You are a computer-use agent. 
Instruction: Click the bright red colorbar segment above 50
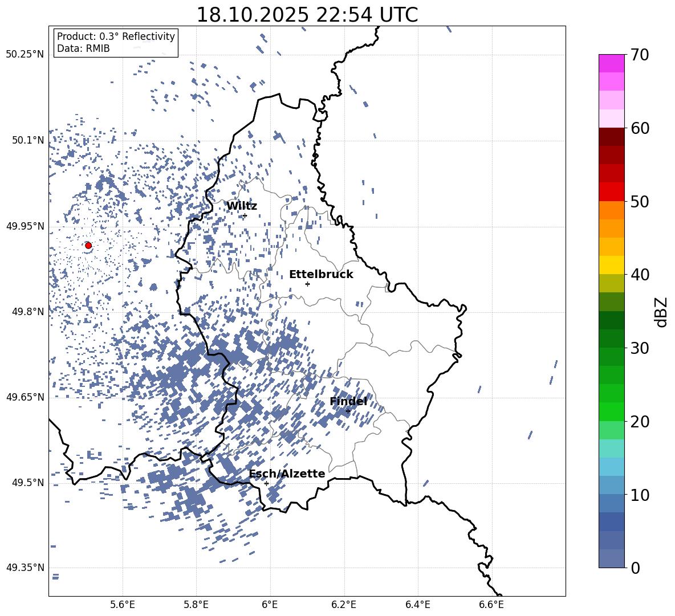[x=612, y=192]
